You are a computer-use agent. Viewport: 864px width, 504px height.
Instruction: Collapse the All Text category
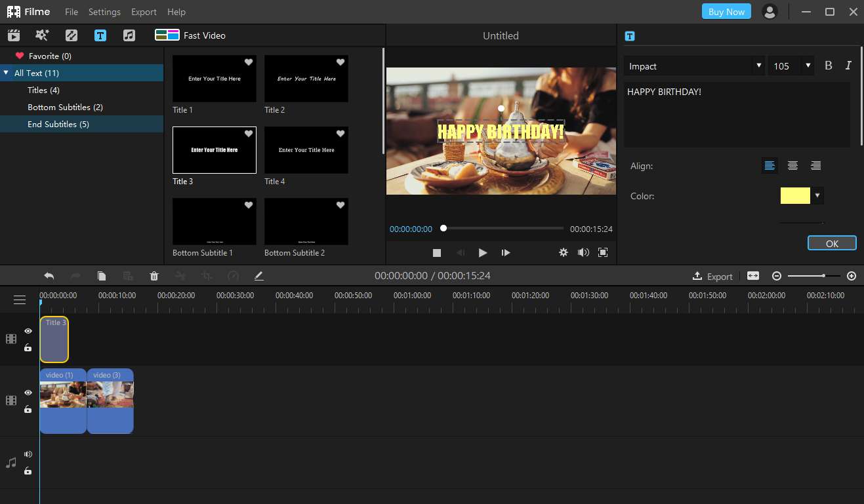[x=7, y=73]
